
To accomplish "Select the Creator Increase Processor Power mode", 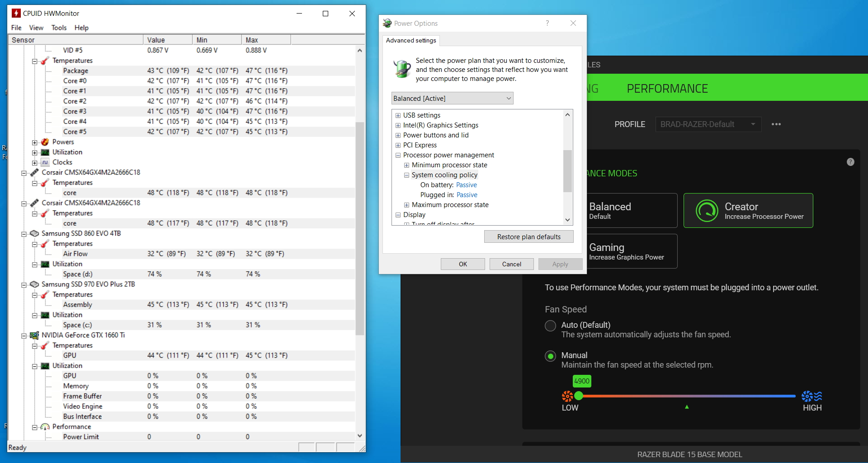I will [748, 211].
